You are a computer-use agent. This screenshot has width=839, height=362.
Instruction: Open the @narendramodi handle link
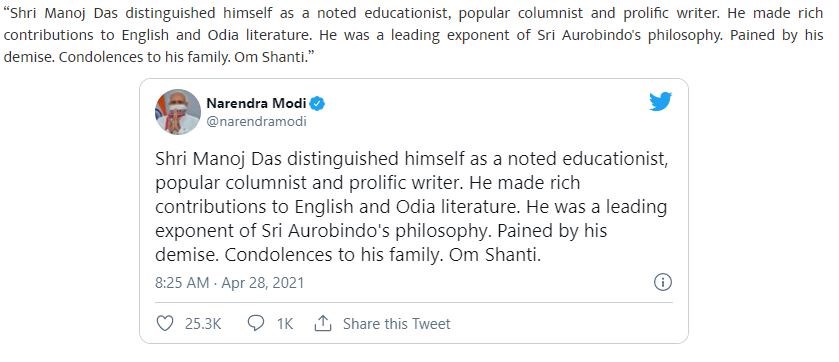(x=256, y=122)
